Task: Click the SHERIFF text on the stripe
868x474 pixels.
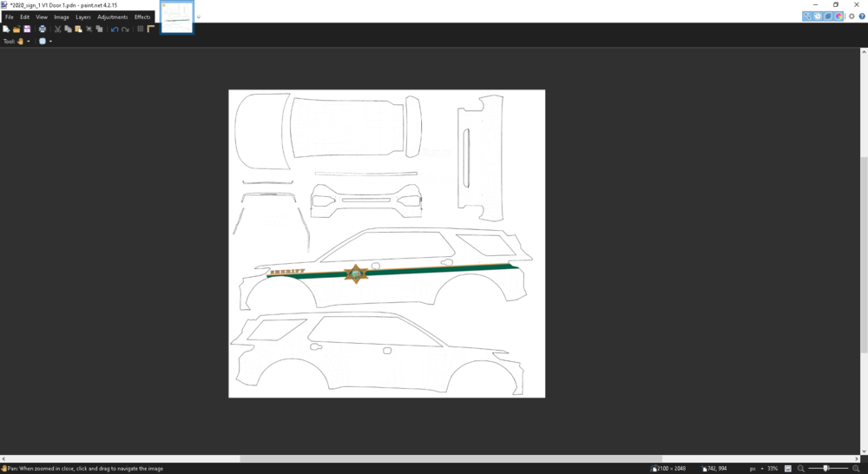Action: click(x=287, y=272)
